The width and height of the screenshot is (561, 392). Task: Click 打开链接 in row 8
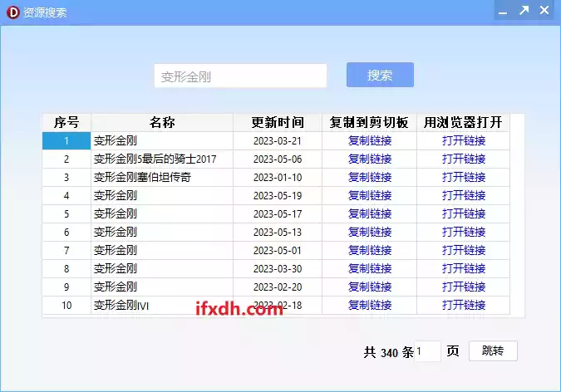click(x=464, y=268)
